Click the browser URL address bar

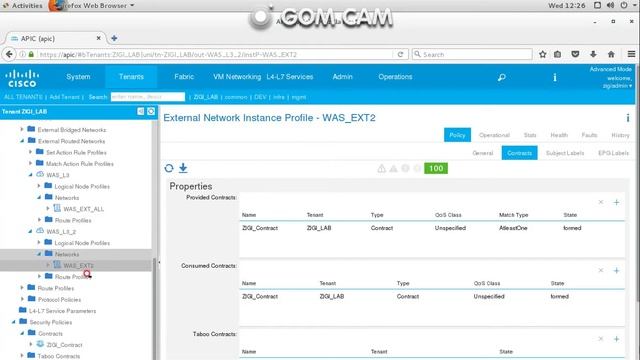(x=214, y=54)
